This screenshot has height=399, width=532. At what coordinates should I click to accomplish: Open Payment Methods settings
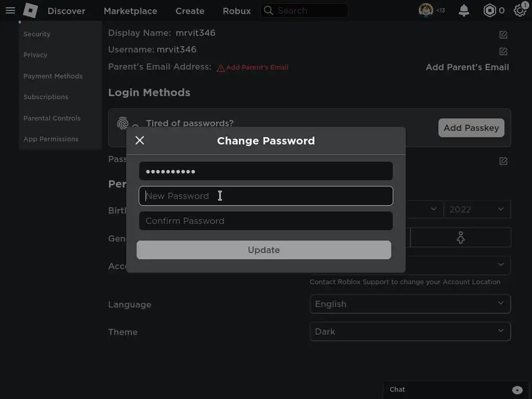click(53, 76)
